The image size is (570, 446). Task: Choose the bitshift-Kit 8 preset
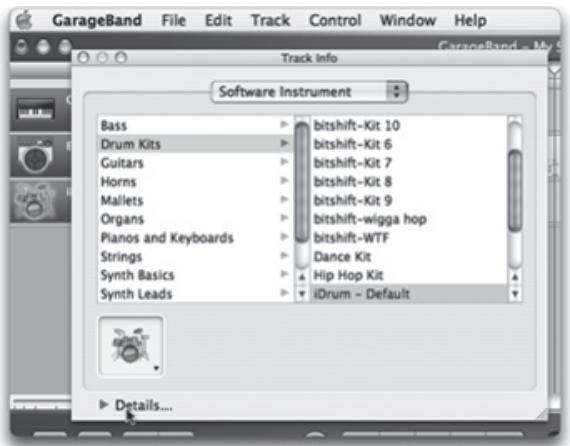click(x=409, y=181)
